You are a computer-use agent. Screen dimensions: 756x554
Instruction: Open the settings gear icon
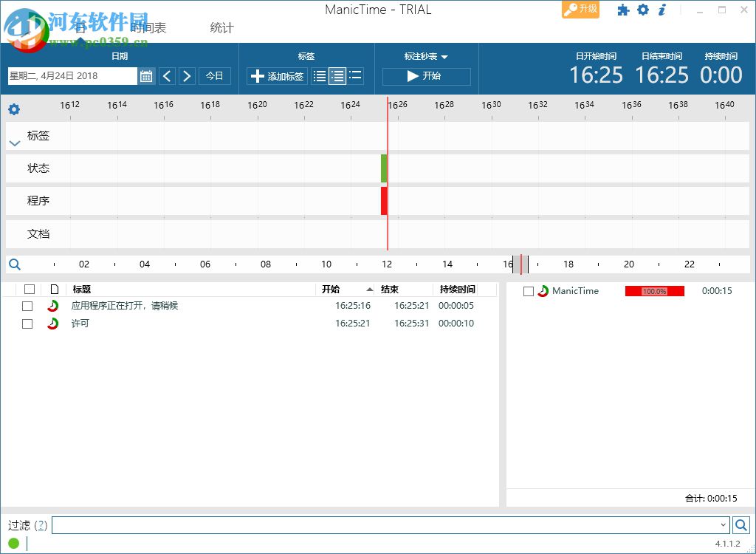pos(644,10)
